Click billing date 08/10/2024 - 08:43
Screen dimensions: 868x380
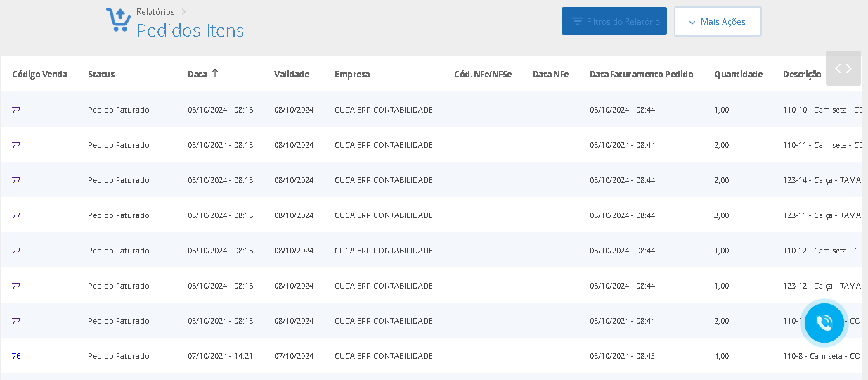(x=622, y=356)
